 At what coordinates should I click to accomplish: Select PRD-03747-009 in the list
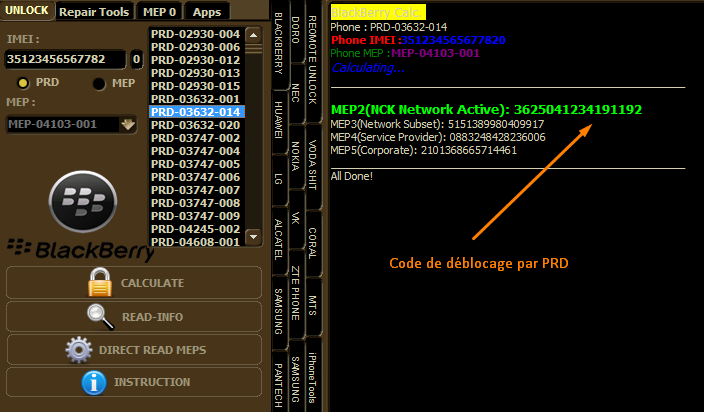pos(196,216)
